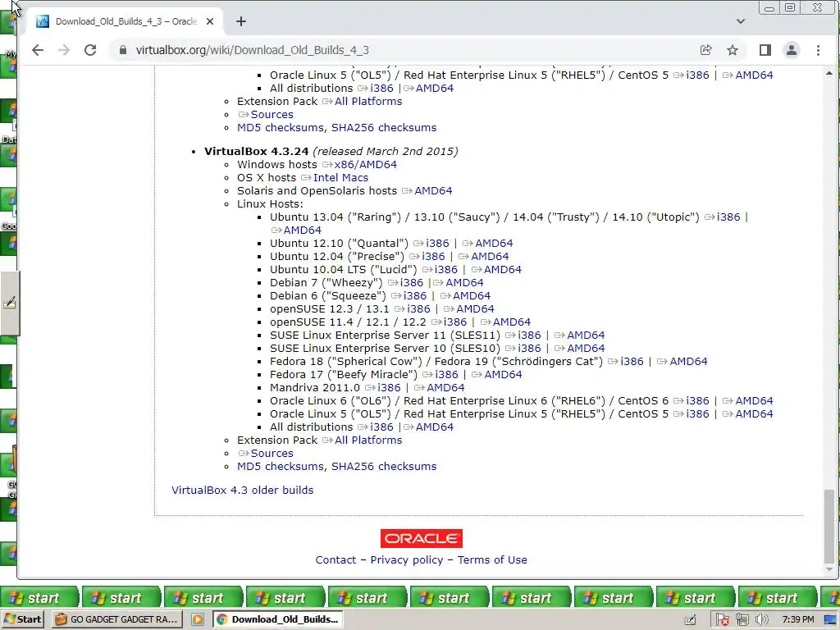Screen dimensions: 840x630
Task: Open Extension Pack All Platforms for 4.3.24
Action: click(x=368, y=441)
